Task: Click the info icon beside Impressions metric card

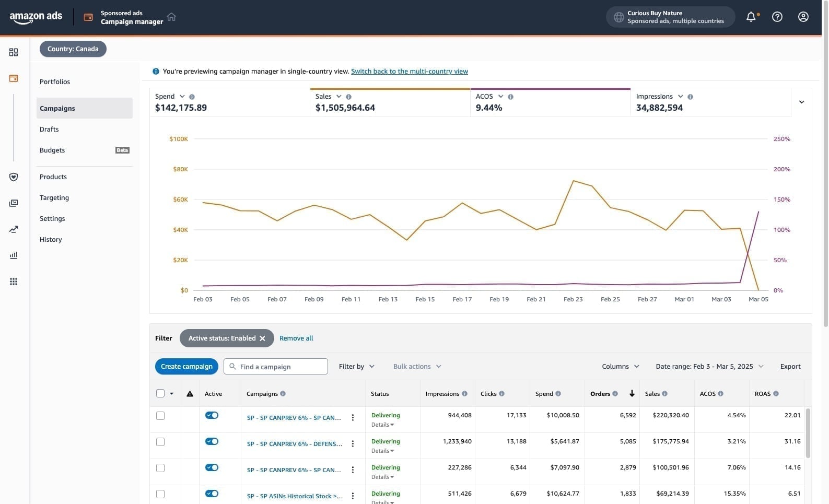Action: click(690, 97)
